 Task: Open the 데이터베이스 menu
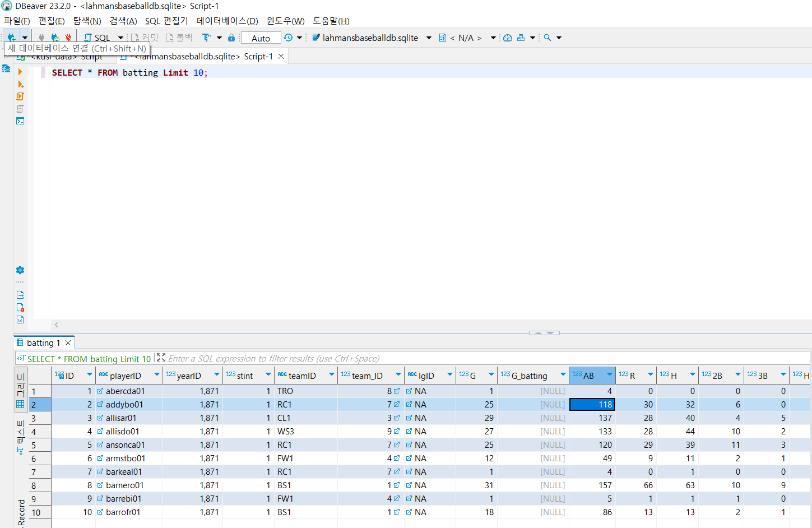(x=227, y=21)
